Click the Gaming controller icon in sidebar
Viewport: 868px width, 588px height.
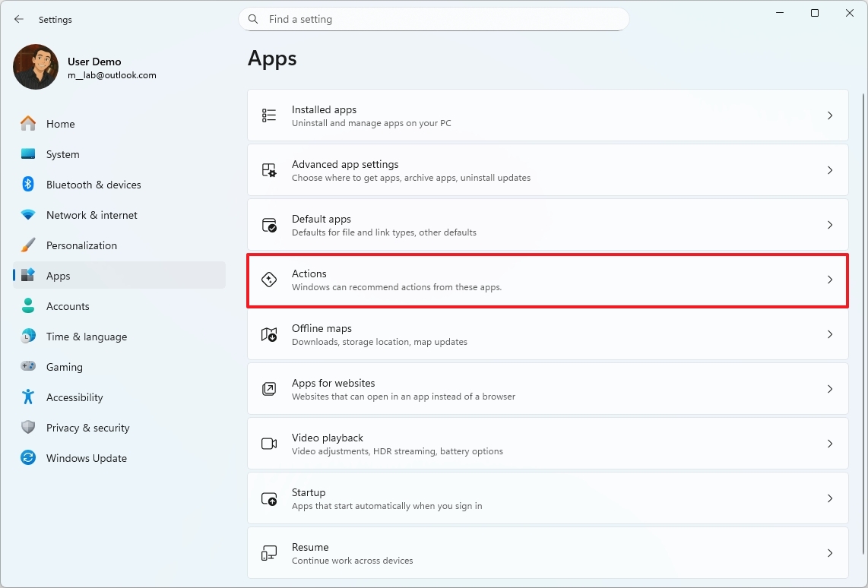click(27, 367)
